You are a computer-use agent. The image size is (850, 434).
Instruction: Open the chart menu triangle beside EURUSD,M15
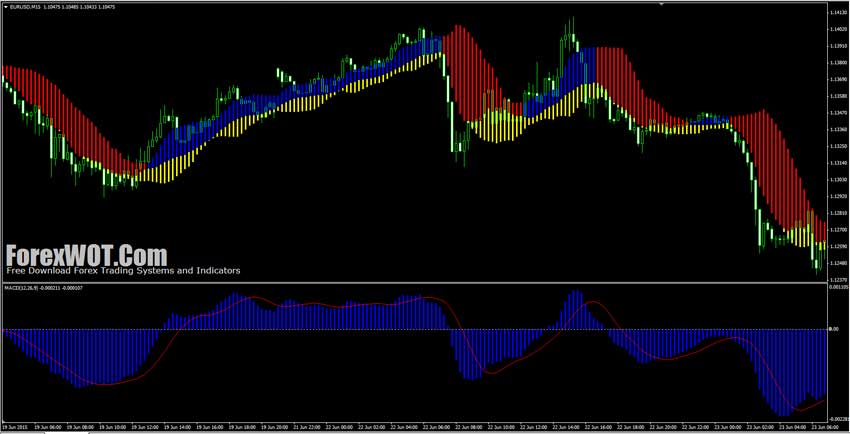(x=5, y=7)
